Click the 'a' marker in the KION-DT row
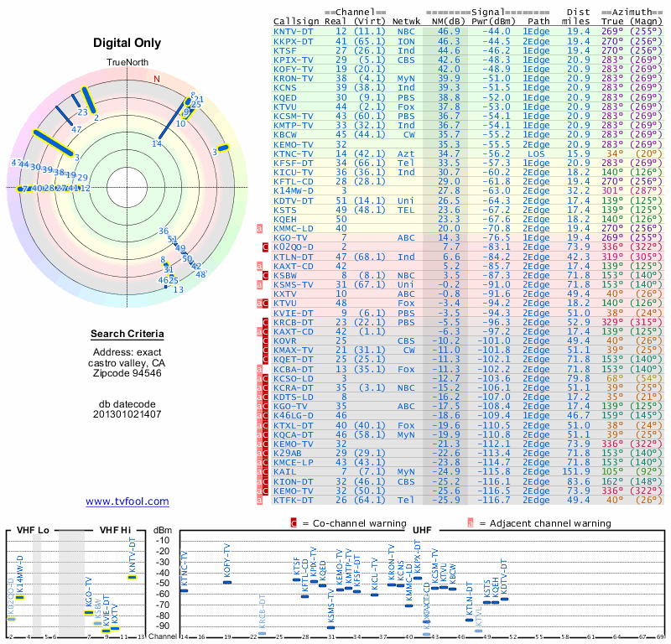This screenshot has width=671, height=644. 259,481
